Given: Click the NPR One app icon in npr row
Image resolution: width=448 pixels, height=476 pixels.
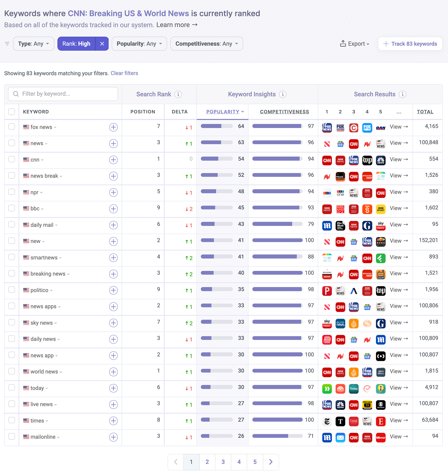Looking at the screenshot, I should (340, 193).
